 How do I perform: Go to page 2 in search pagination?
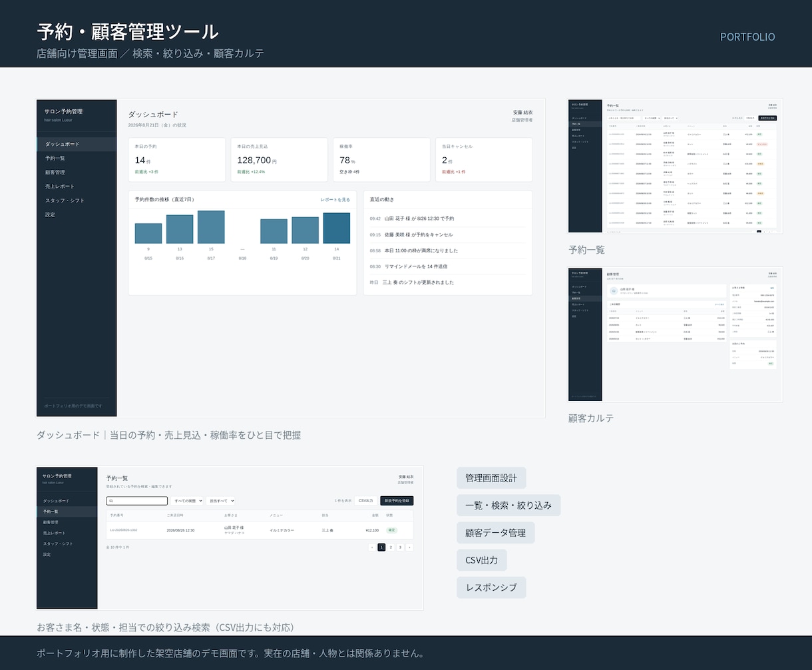pyautogui.click(x=391, y=547)
